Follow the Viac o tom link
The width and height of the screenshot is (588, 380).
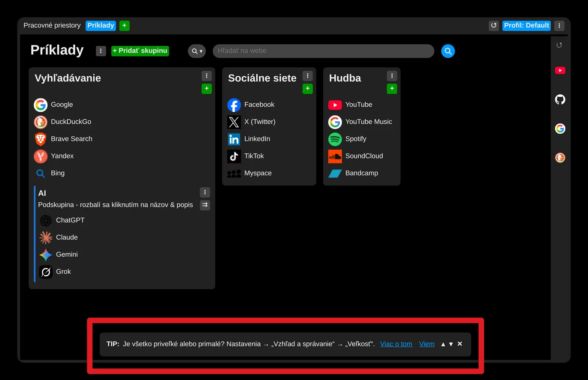396,344
